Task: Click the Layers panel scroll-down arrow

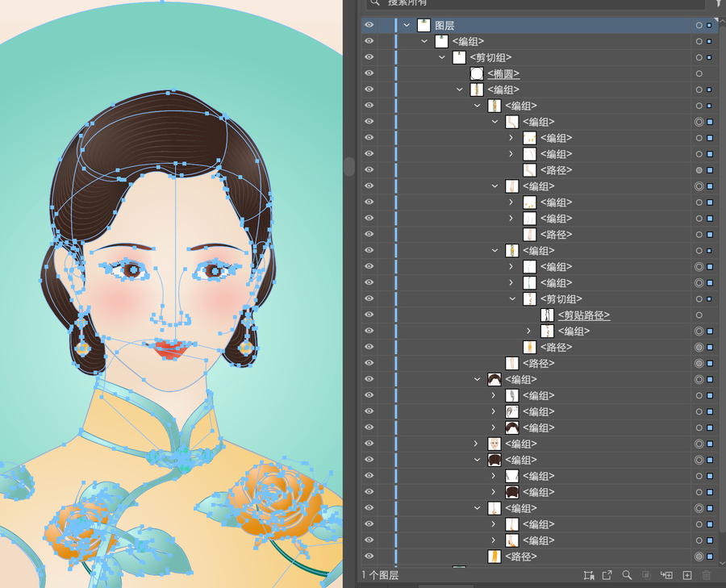Action: pos(722,562)
